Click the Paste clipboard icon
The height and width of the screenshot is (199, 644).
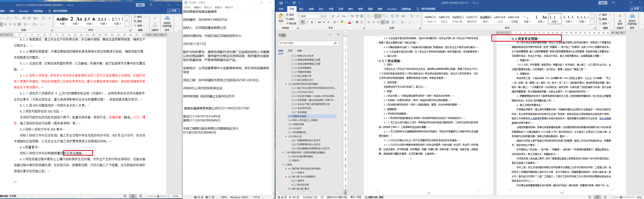click(281, 17)
